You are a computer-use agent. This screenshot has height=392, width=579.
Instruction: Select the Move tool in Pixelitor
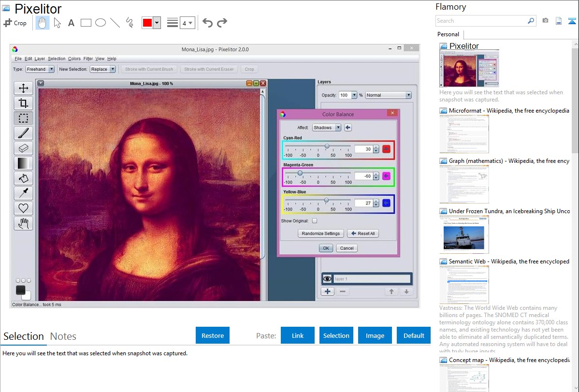[x=23, y=88]
